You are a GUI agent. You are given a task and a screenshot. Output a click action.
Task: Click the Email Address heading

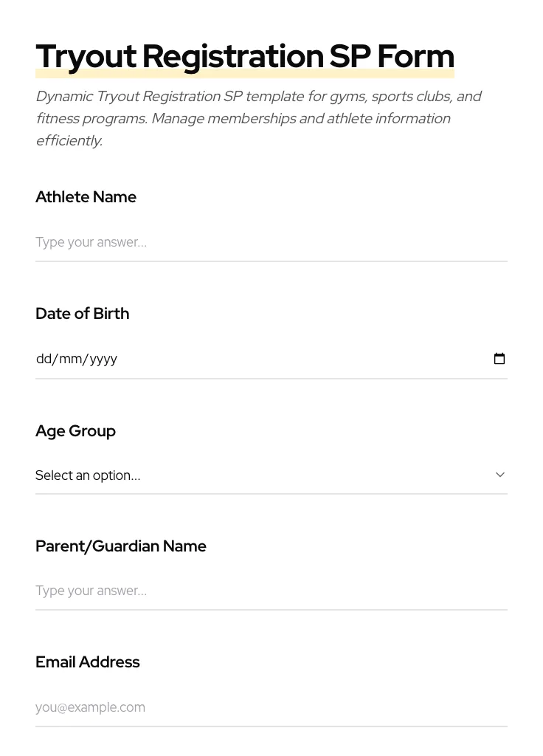[87, 661]
